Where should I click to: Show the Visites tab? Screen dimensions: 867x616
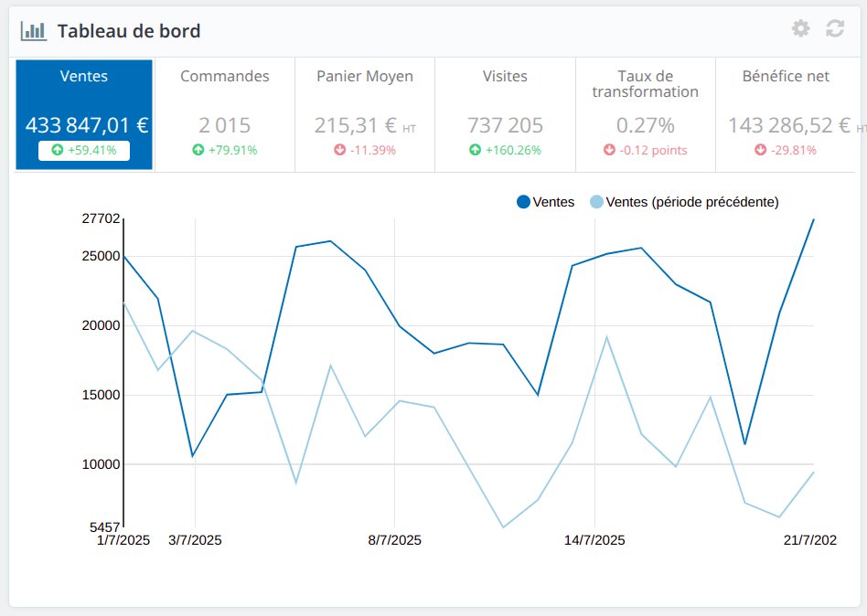pos(505,114)
